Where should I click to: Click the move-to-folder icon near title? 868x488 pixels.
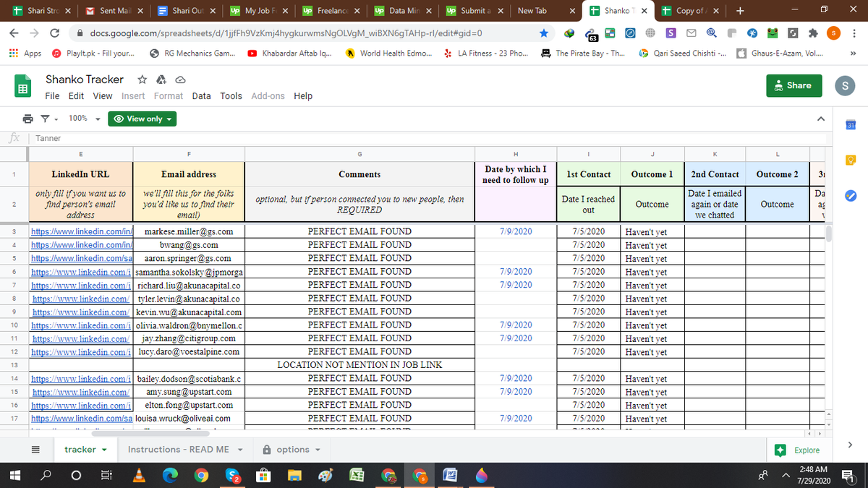[161, 80]
